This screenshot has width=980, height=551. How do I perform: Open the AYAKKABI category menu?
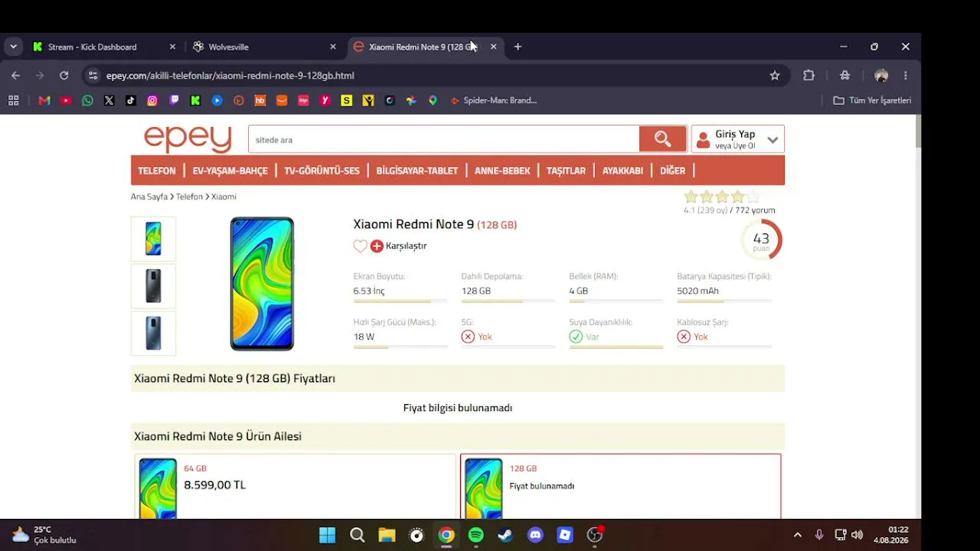tap(622, 171)
